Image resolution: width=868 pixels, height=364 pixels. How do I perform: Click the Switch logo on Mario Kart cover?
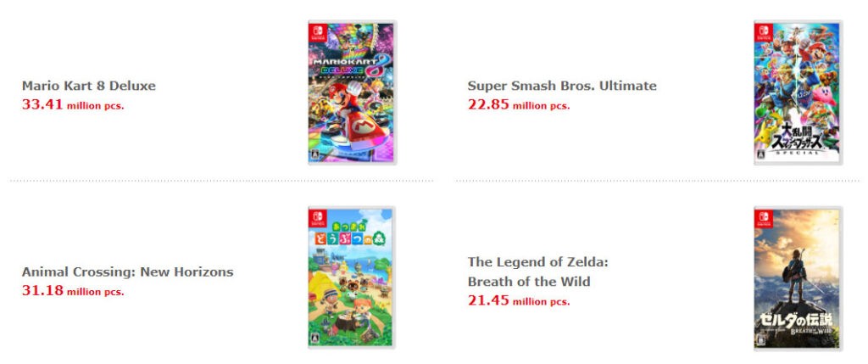(x=318, y=33)
